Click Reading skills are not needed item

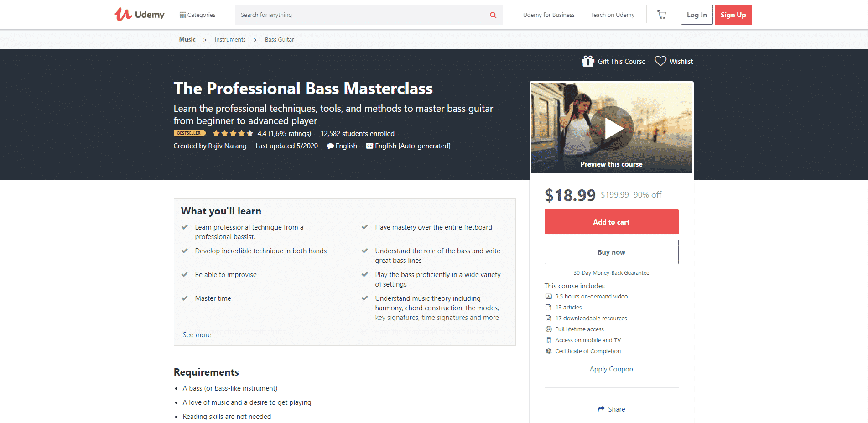tap(227, 417)
